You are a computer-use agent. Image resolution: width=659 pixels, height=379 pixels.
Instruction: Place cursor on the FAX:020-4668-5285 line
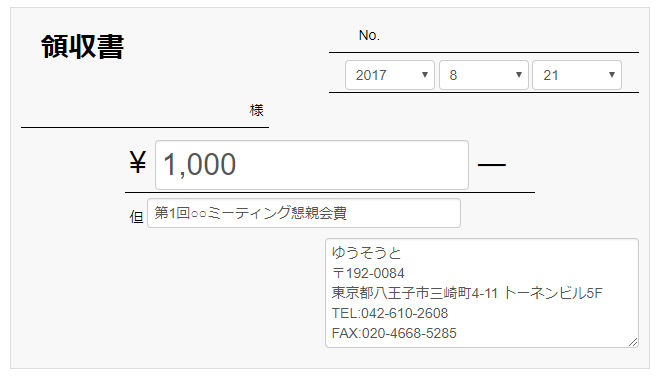pyautogui.click(x=394, y=333)
